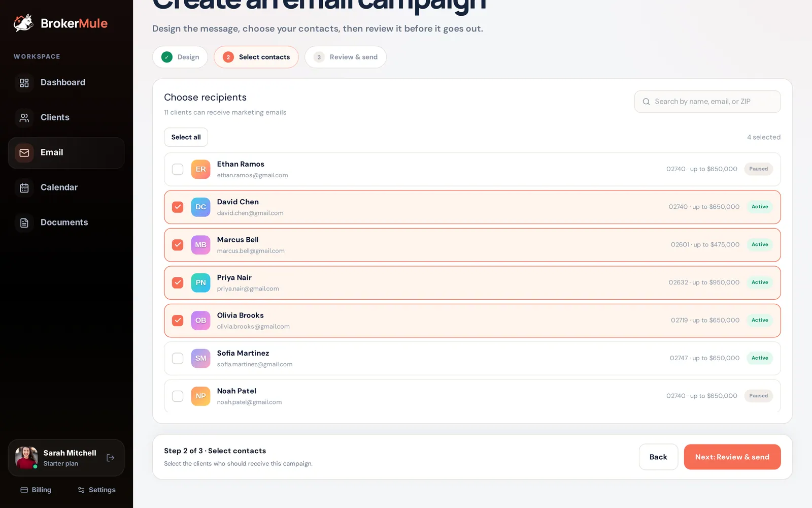Click the MB avatar for Marcus Bell

pos(200,245)
